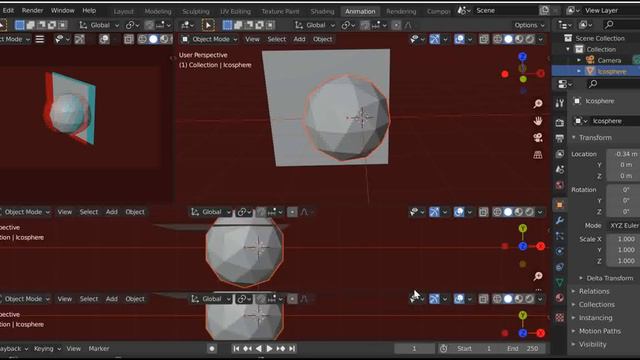Click the current frame number field
Viewport: 640px width, 360px height.
click(x=414, y=349)
